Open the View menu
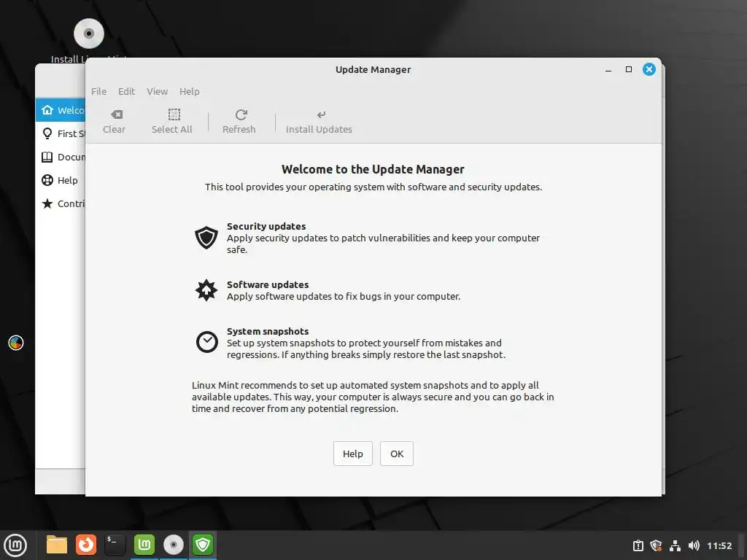Image resolution: width=747 pixels, height=560 pixels. coord(158,91)
